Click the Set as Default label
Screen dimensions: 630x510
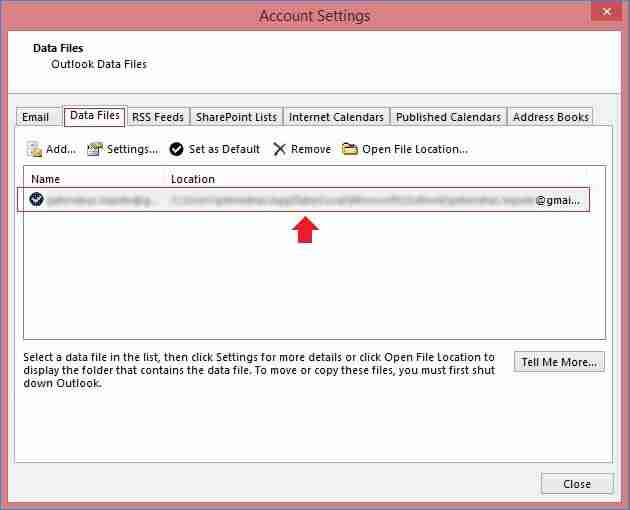click(x=224, y=149)
